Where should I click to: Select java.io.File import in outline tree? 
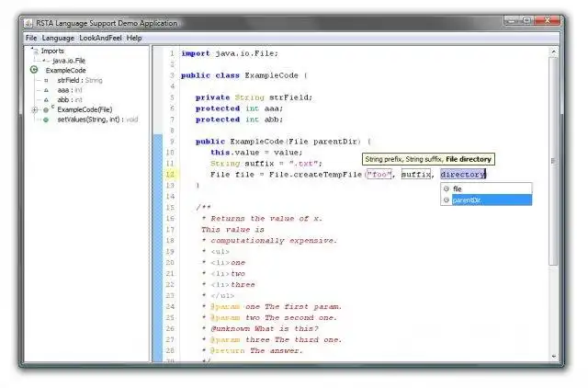coord(69,61)
